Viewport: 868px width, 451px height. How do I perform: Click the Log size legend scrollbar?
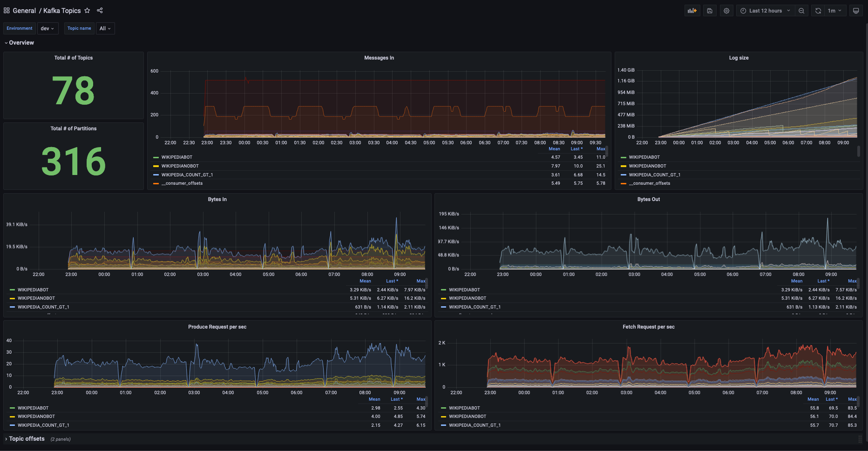(859, 152)
